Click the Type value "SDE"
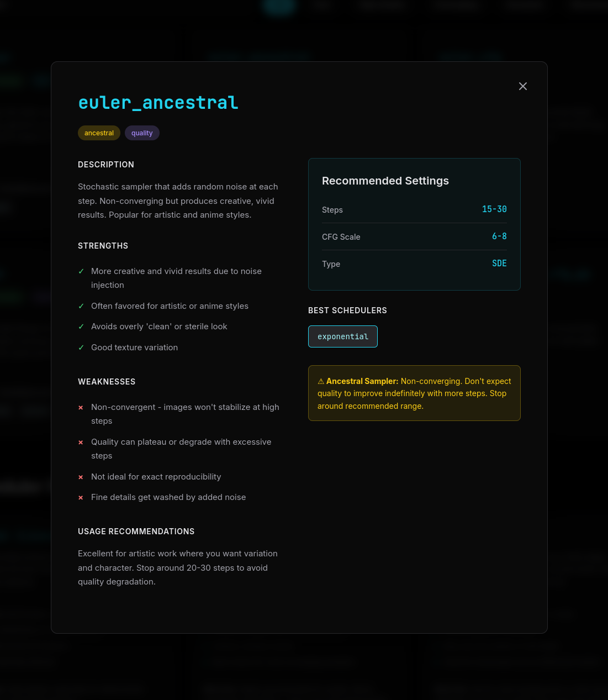The image size is (608, 700). (x=499, y=264)
